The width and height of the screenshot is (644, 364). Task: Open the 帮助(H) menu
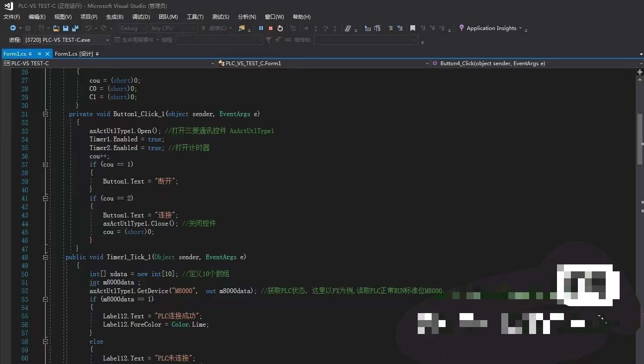click(x=302, y=17)
